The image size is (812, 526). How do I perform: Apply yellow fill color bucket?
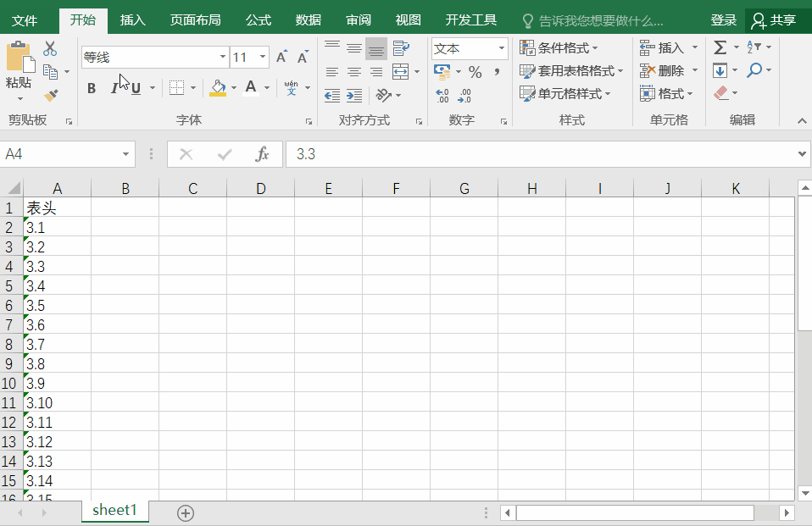click(218, 88)
